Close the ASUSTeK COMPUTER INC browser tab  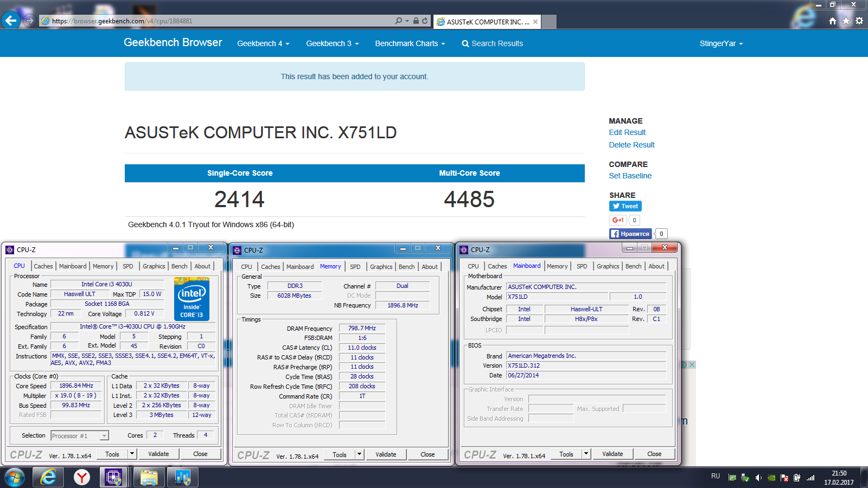pos(535,22)
